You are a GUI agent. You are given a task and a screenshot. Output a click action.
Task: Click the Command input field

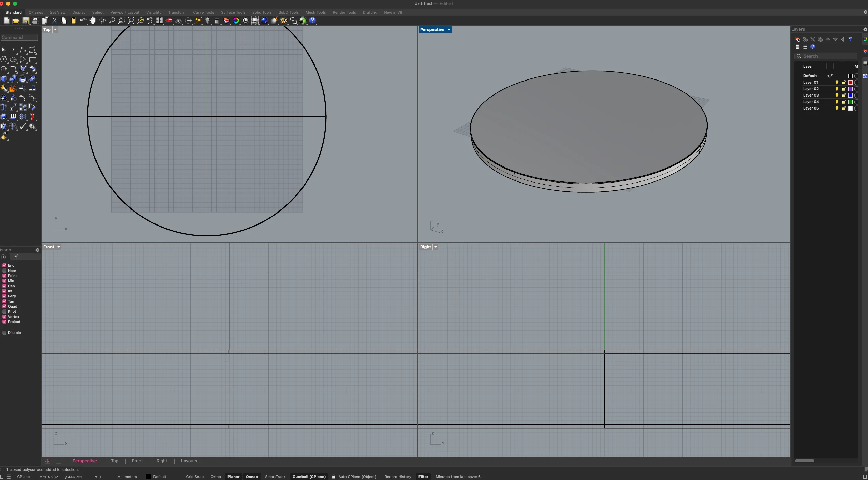point(19,38)
